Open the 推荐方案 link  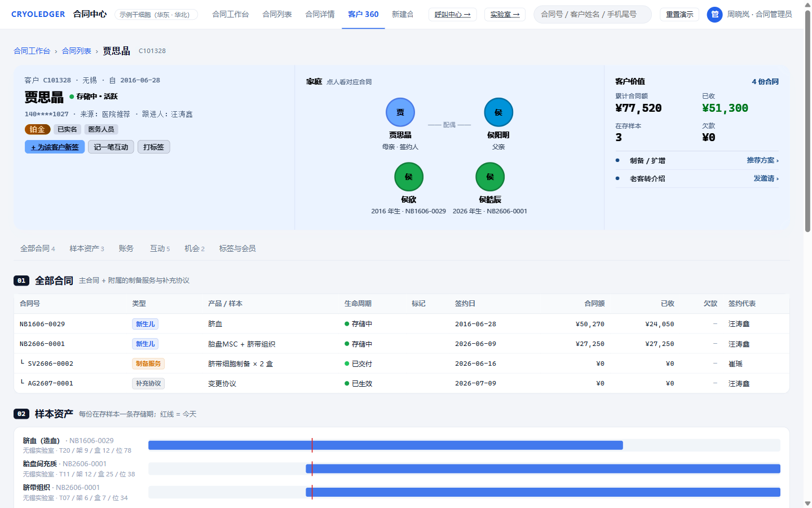click(763, 160)
